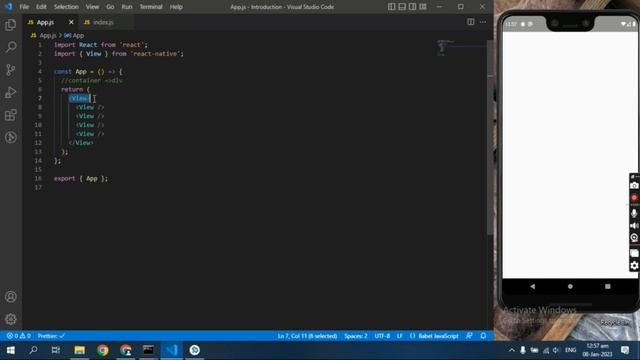Open the Go menu
The height and width of the screenshot is (360, 640).
110,7
